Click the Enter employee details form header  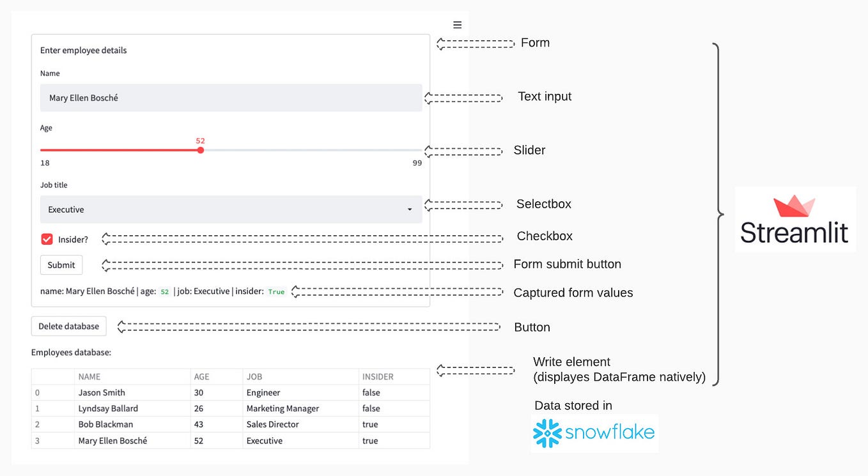click(x=82, y=50)
